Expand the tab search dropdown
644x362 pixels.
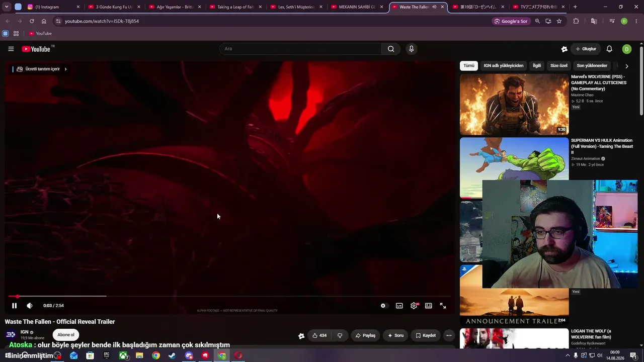(7, 7)
